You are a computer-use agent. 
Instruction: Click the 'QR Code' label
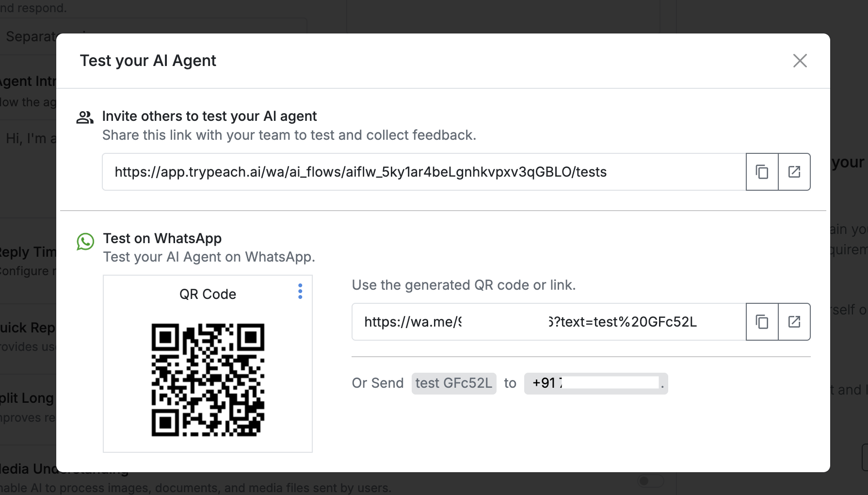[208, 294]
